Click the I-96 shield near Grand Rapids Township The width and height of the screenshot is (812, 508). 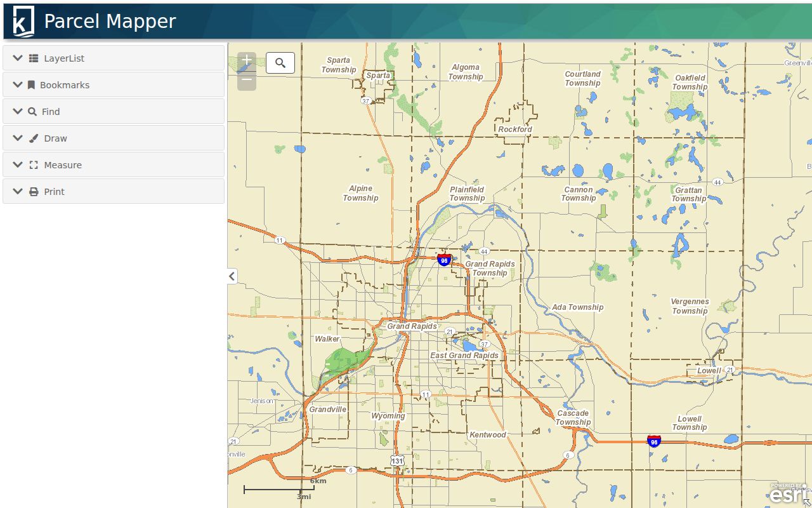tap(444, 260)
